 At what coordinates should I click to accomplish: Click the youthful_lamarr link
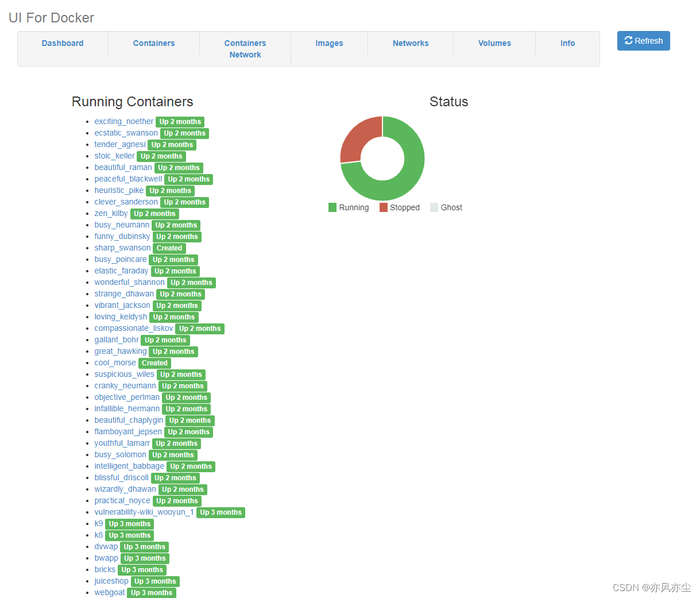click(x=122, y=443)
